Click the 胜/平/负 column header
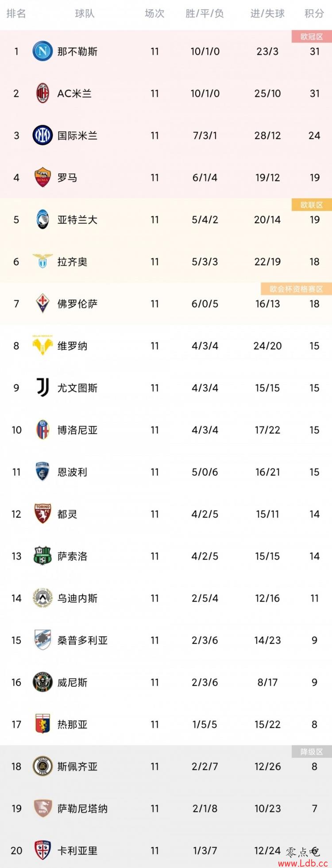Viewport: 332px width, 868px height. click(x=205, y=14)
